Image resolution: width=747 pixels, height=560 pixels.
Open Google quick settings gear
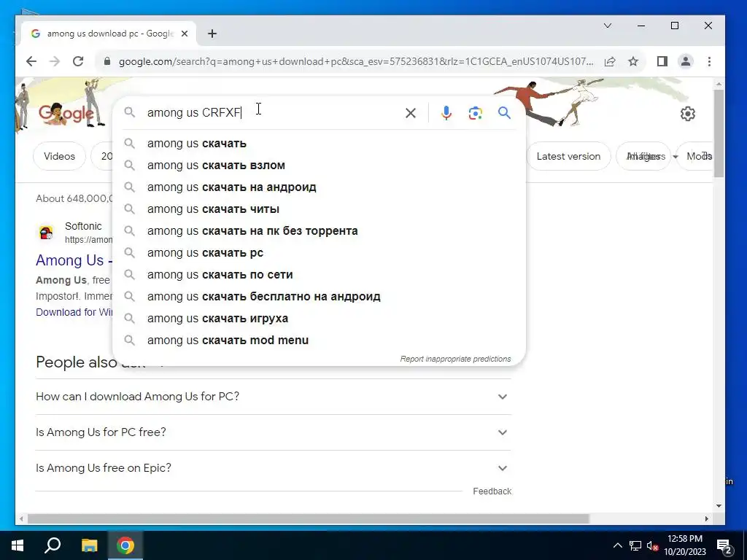click(687, 113)
